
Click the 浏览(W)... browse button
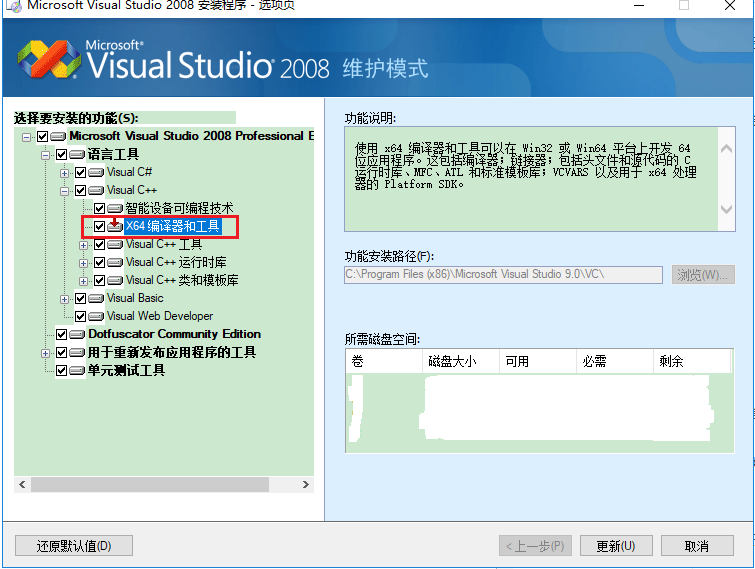[703, 275]
